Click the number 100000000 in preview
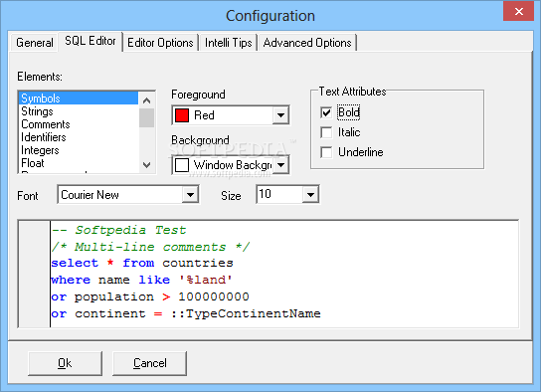Image resolution: width=541 pixels, height=392 pixels. click(214, 296)
